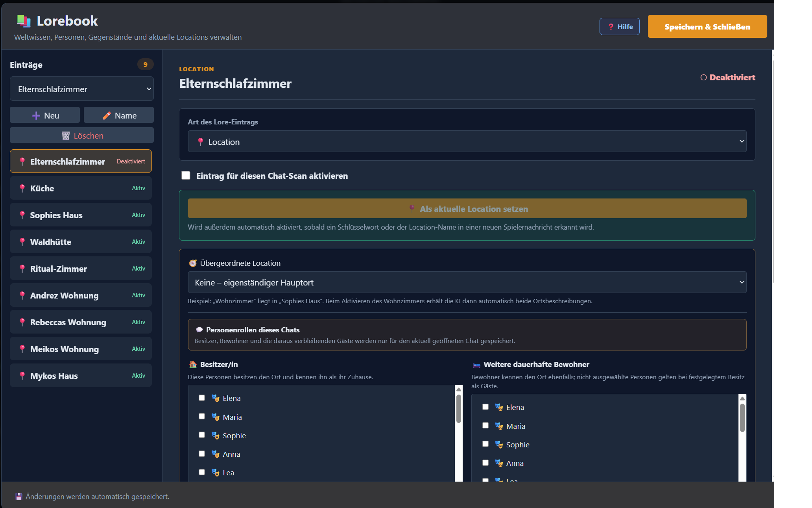Open the Art des Lore-Eintrags Location dropdown
Image resolution: width=812 pixels, height=508 pixels.
[467, 141]
